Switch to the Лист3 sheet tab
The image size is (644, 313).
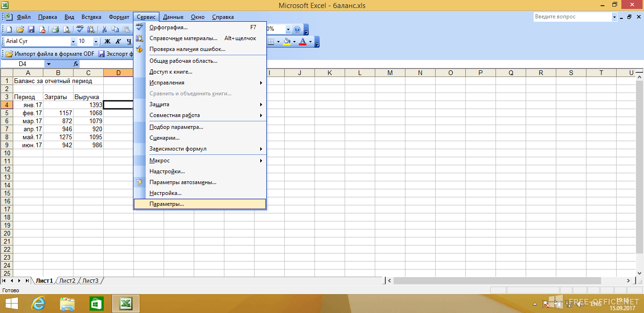(91, 280)
